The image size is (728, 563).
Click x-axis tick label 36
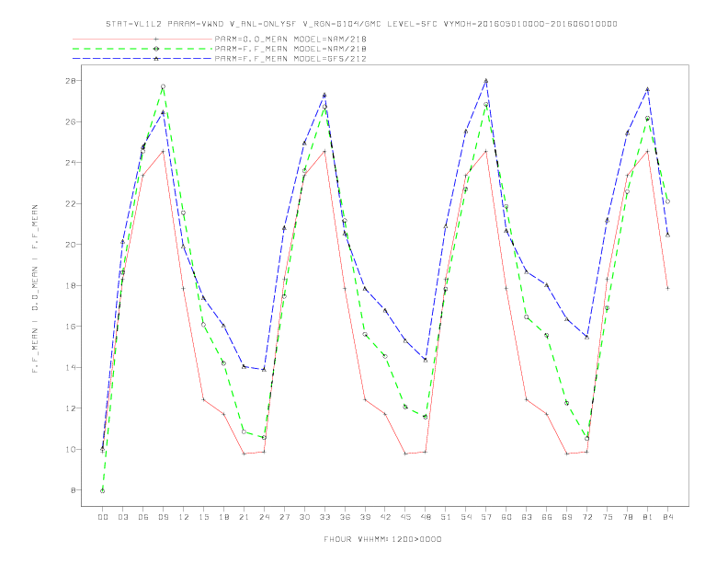pyautogui.click(x=345, y=517)
